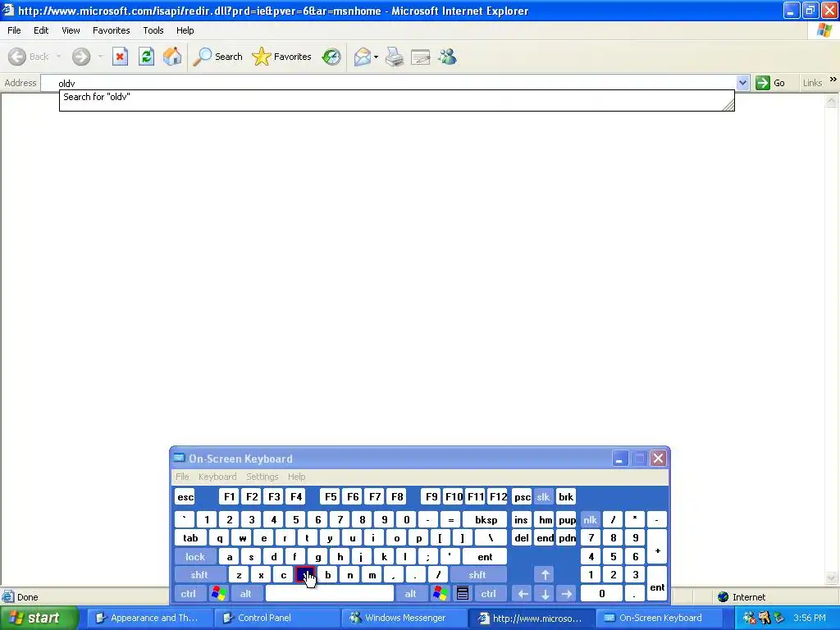This screenshot has height=630, width=840.
Task: Toggle the right alt key
Action: [x=410, y=594]
